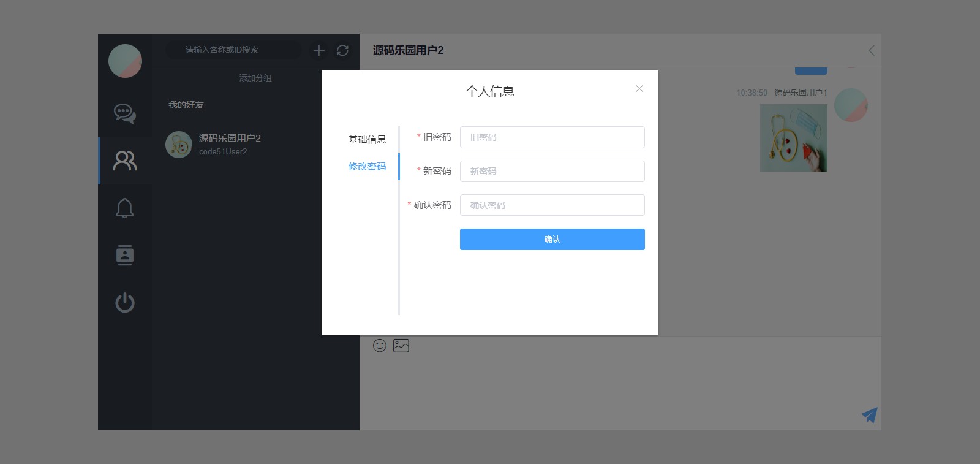Click the paper plane send icon
980x464 pixels.
coord(869,415)
